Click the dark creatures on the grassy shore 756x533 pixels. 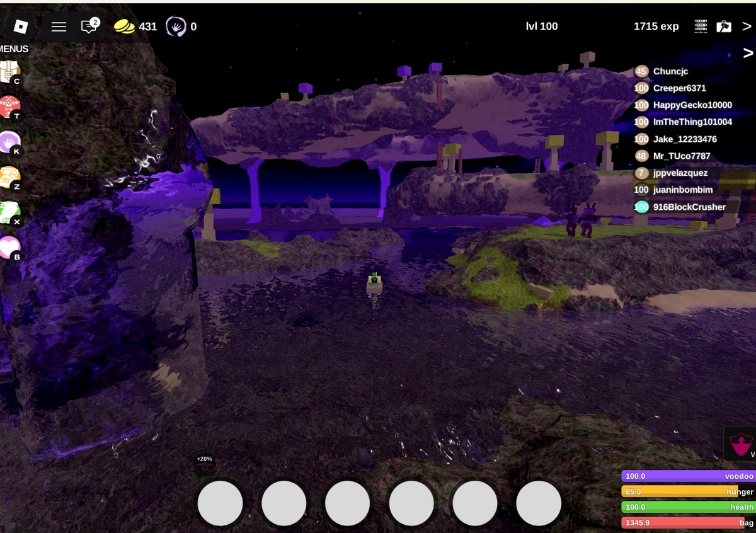pos(580,220)
